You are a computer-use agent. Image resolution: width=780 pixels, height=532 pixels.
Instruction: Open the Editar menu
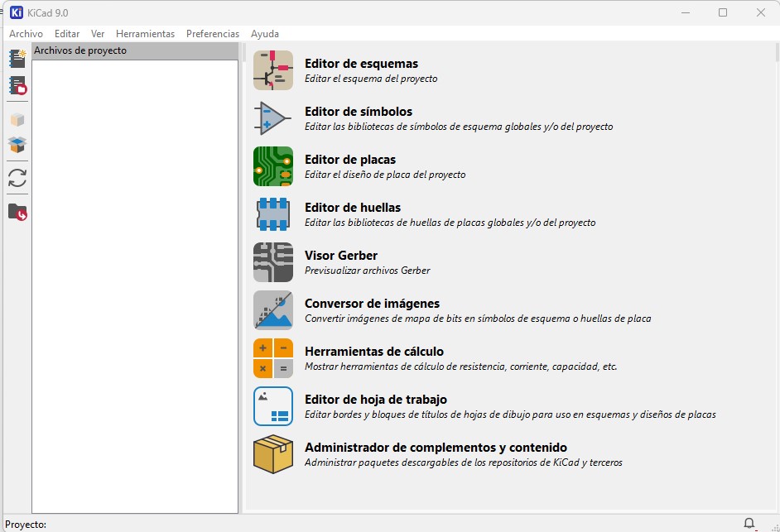[x=67, y=33]
